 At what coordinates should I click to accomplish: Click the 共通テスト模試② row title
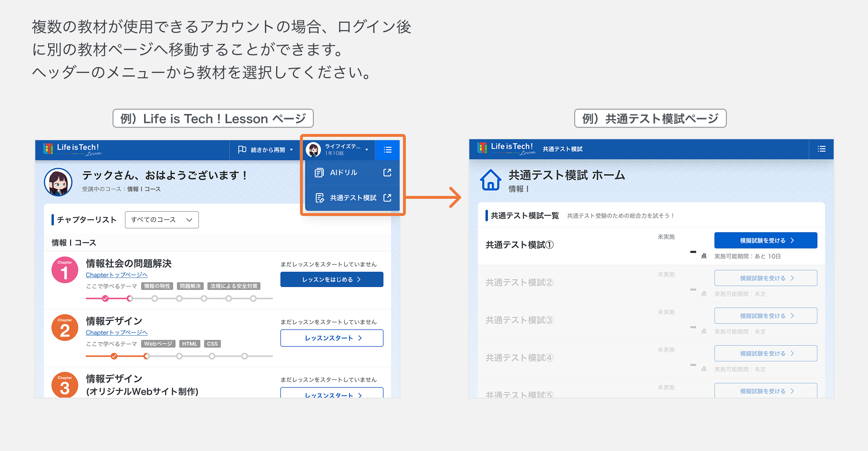click(x=520, y=283)
